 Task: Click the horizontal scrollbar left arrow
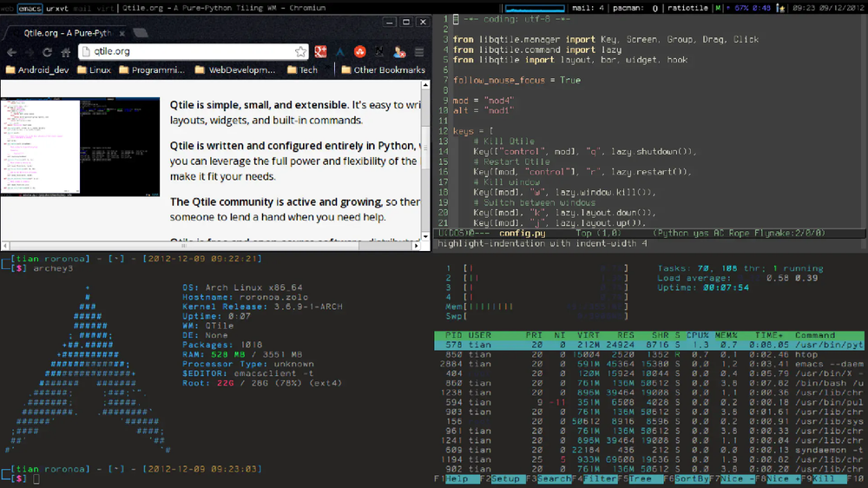5,246
